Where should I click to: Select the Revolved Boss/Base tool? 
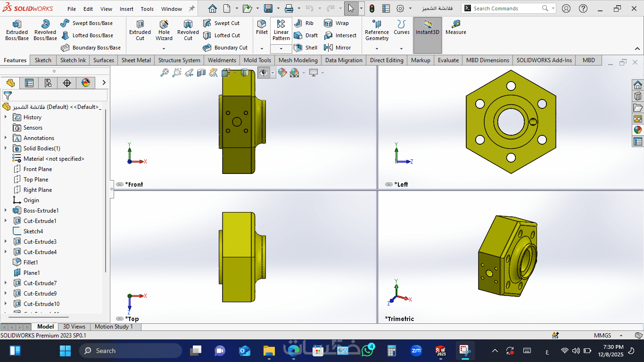(x=45, y=30)
